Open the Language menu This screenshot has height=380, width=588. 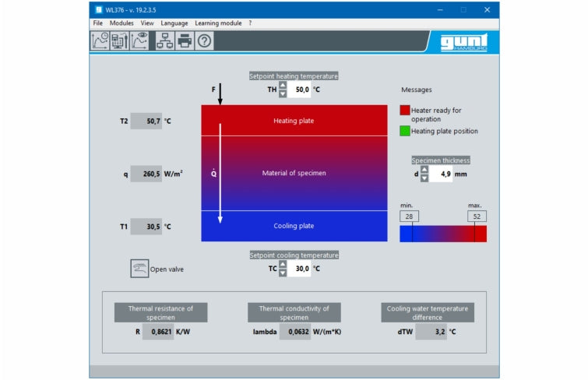(x=174, y=23)
